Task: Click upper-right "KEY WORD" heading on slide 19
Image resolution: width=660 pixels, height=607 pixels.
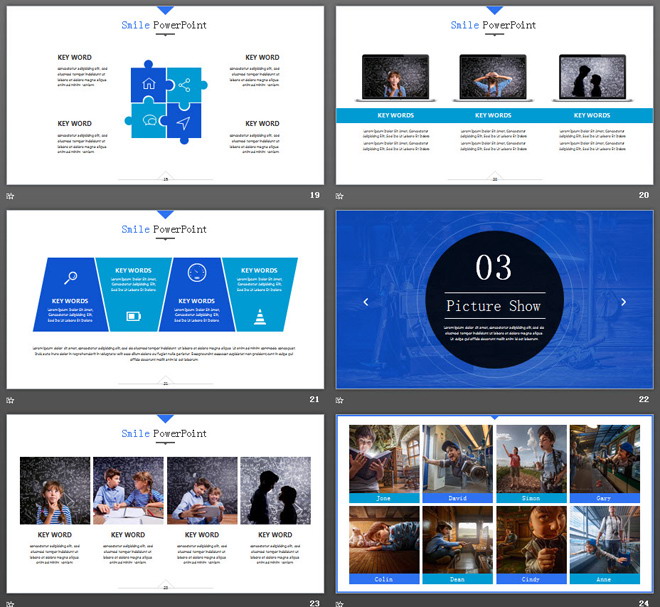Action: 262,57
